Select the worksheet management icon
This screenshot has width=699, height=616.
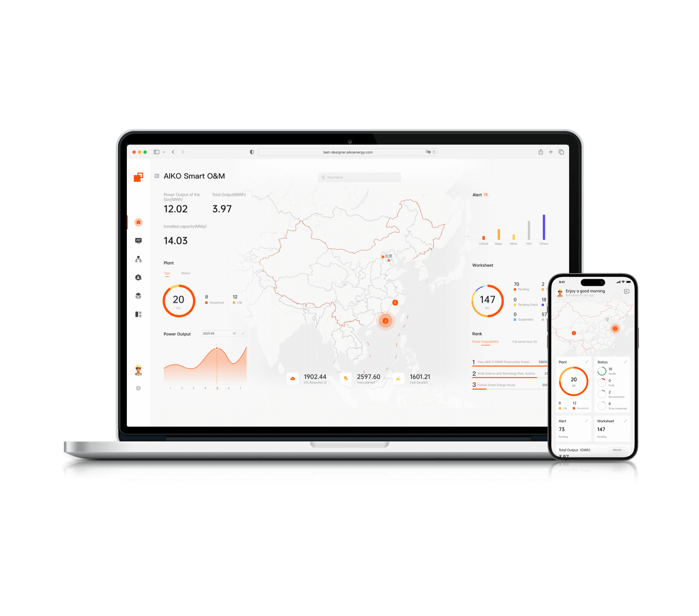pyautogui.click(x=137, y=316)
